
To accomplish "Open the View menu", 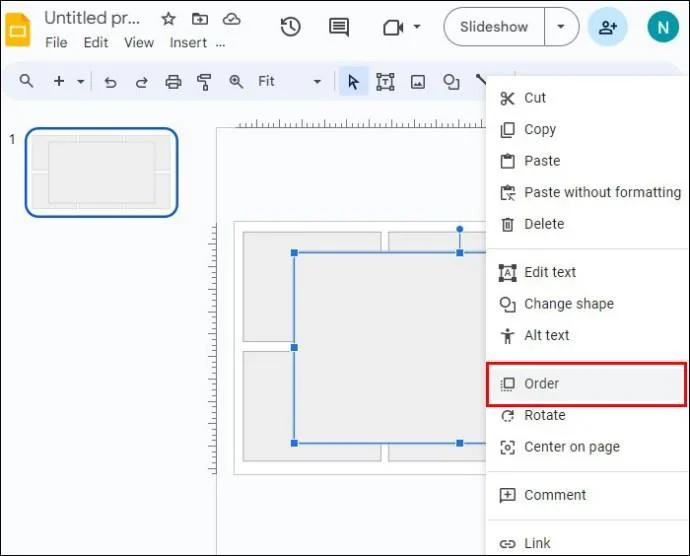I will click(x=139, y=43).
